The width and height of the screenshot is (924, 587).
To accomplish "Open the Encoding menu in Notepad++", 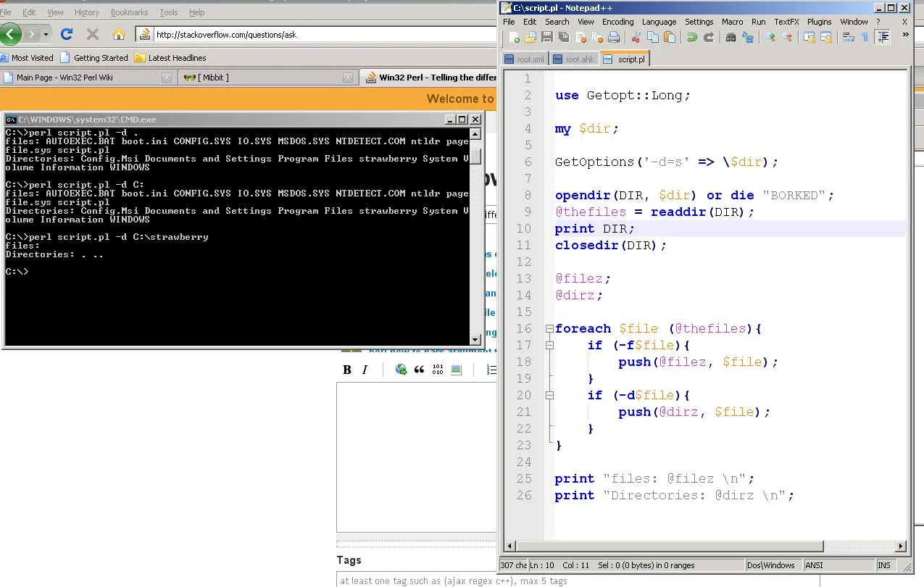I will [x=618, y=22].
